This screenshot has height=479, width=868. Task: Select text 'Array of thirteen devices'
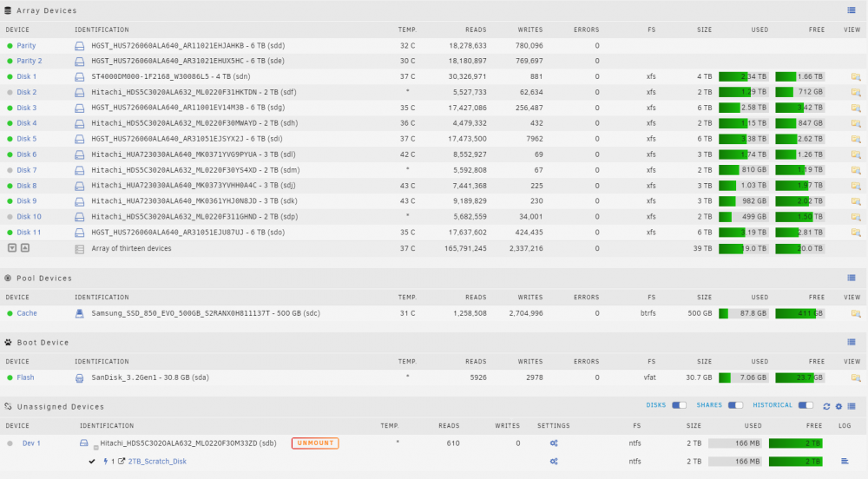pos(131,249)
